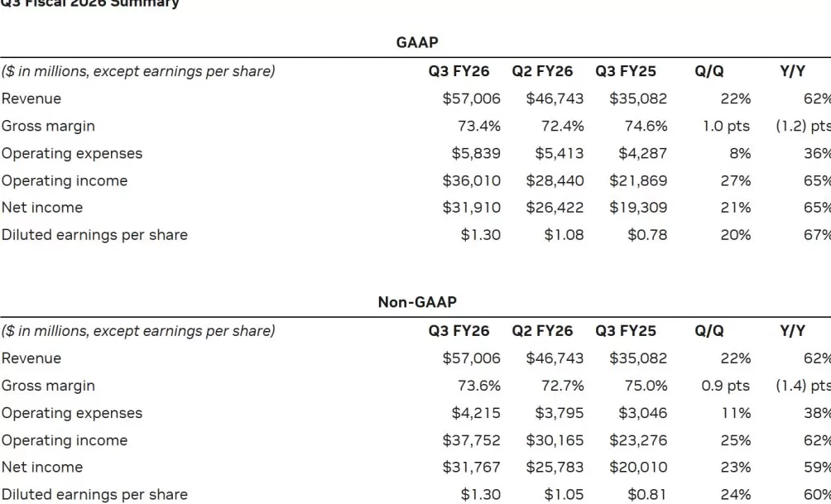
Task: Click the Y/Y header in GAAP table
Action: pyautogui.click(x=793, y=71)
